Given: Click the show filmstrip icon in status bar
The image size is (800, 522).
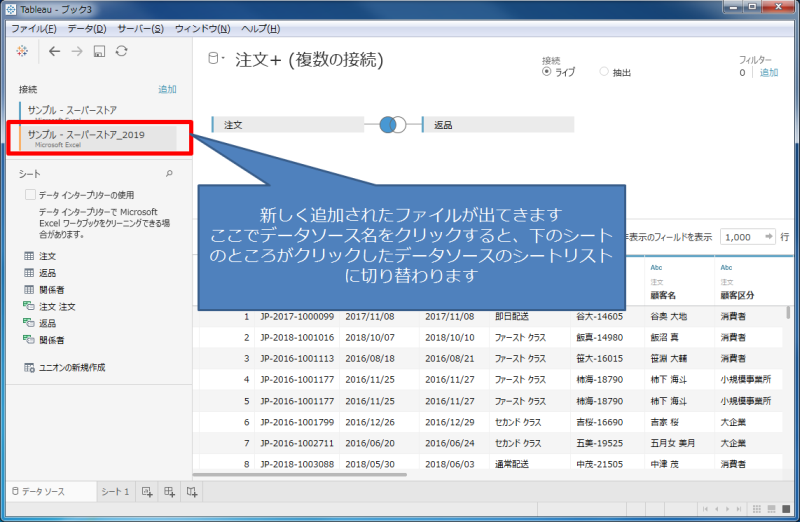Looking at the screenshot, I should [771, 509].
